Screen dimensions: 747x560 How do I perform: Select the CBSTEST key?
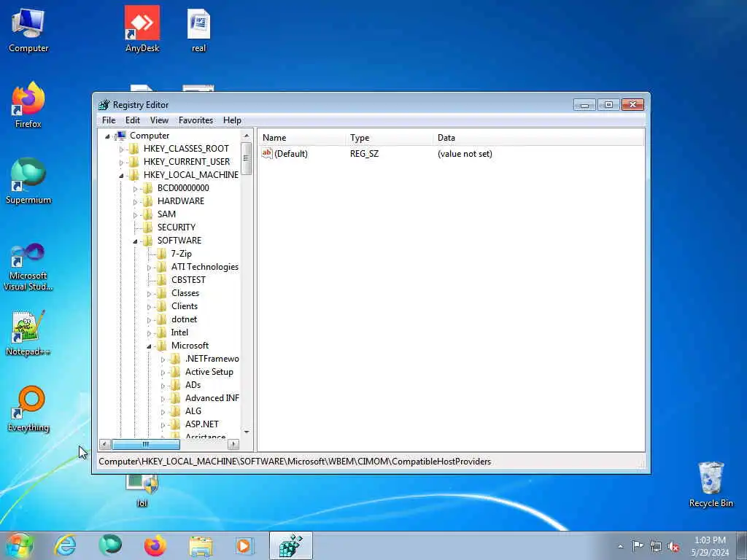point(188,279)
